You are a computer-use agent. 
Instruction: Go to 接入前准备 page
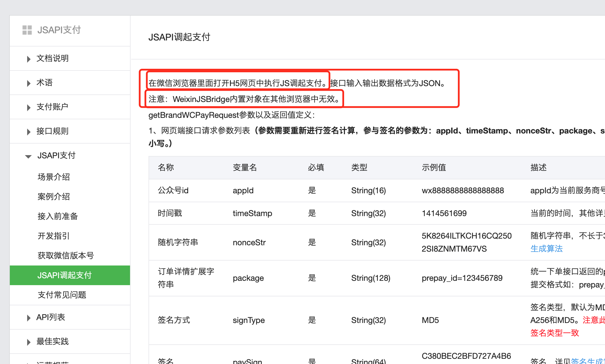[58, 216]
